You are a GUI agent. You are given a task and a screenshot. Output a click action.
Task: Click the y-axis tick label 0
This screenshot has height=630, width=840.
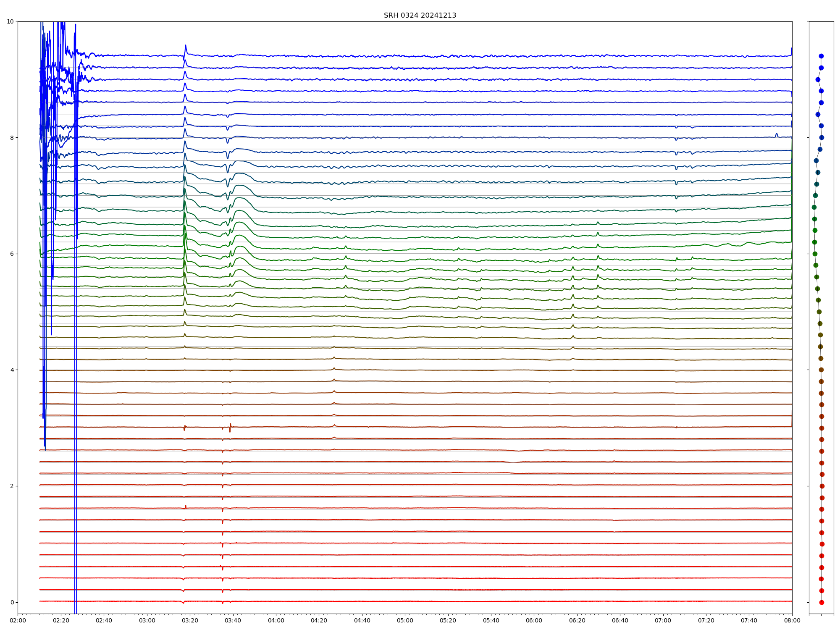(12, 602)
